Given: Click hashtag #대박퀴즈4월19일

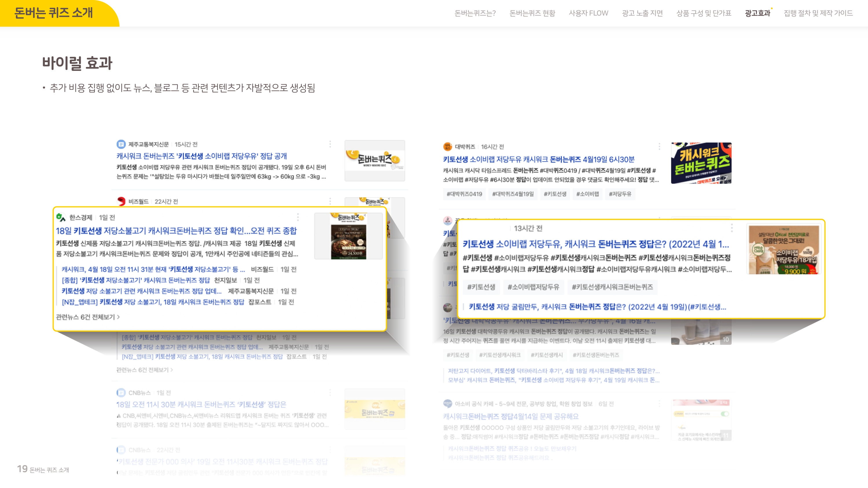Looking at the screenshot, I should tap(513, 194).
